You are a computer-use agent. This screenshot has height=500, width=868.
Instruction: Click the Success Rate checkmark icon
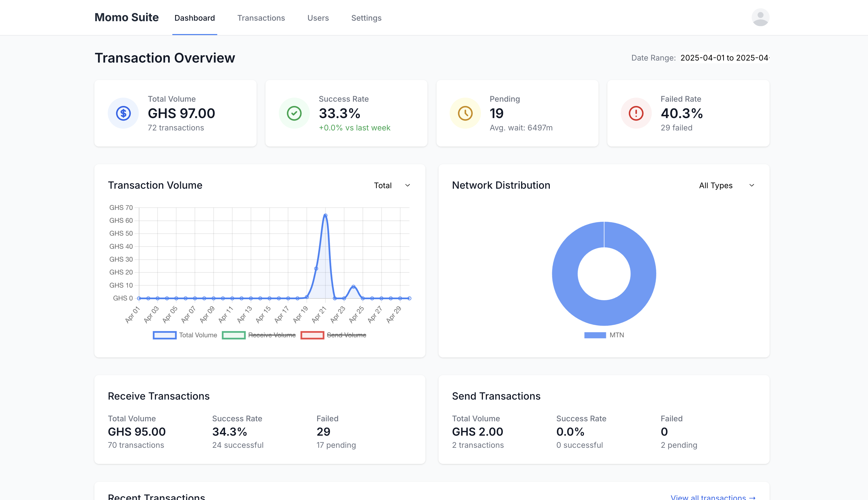coord(294,113)
